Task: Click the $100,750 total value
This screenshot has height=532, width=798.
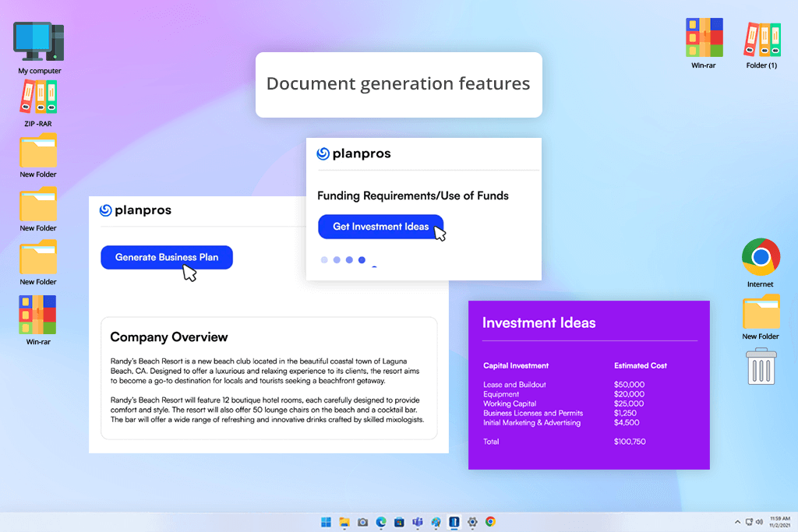Action: [630, 442]
